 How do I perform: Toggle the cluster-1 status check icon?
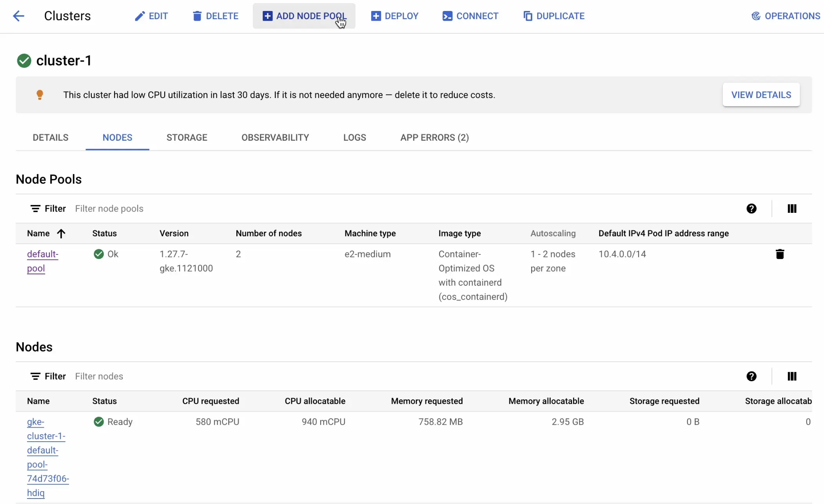[24, 60]
